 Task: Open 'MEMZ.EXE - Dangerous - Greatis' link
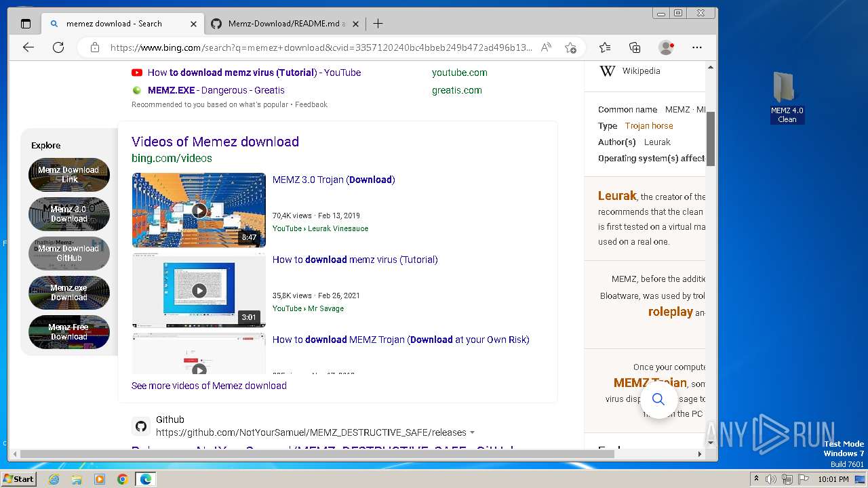coord(216,90)
